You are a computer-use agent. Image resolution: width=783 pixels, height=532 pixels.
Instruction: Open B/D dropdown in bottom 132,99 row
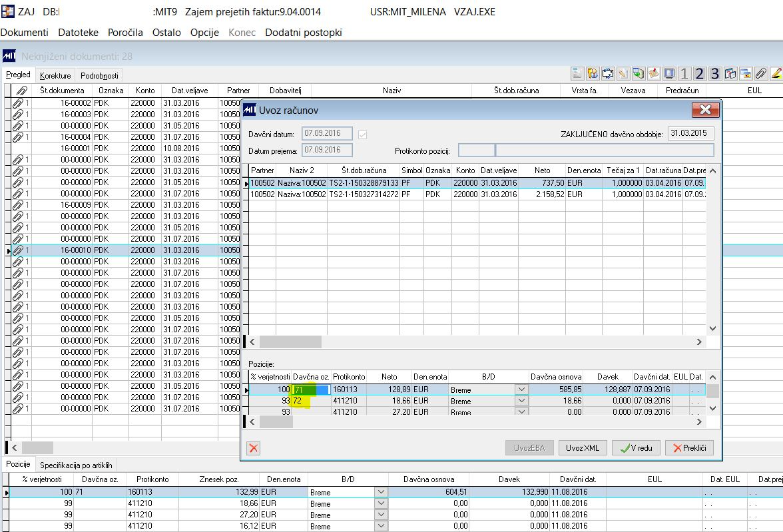tap(381, 493)
